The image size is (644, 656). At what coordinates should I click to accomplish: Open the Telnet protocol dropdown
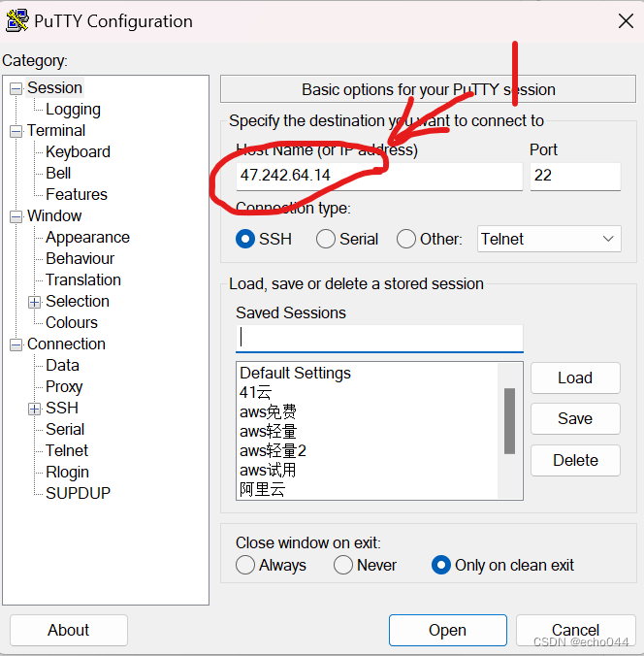pos(549,239)
